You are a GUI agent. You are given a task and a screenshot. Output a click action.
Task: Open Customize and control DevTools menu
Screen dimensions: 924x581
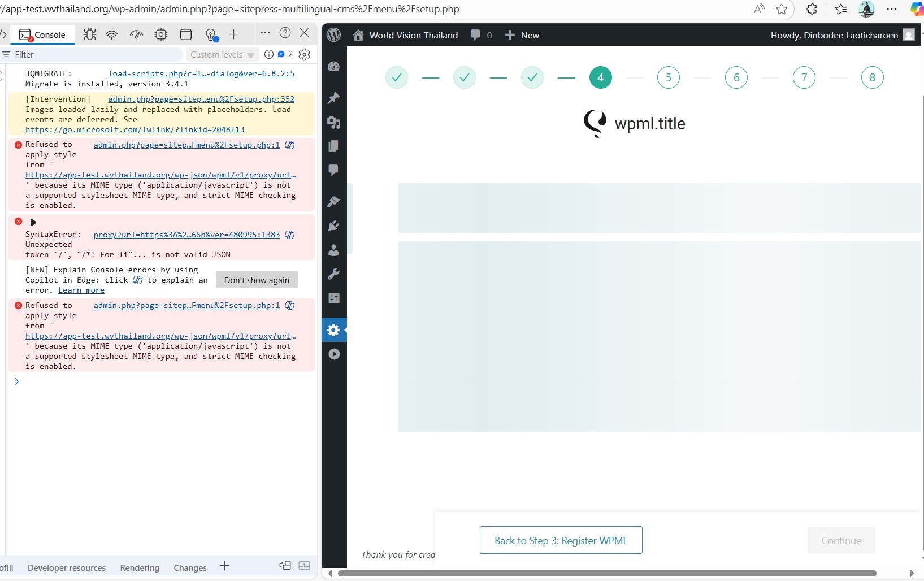pyautogui.click(x=265, y=33)
